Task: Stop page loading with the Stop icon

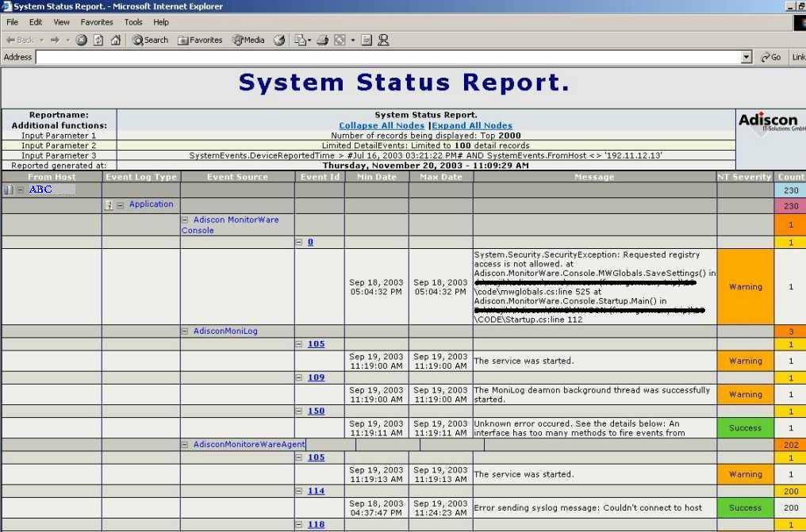Action: 81,40
